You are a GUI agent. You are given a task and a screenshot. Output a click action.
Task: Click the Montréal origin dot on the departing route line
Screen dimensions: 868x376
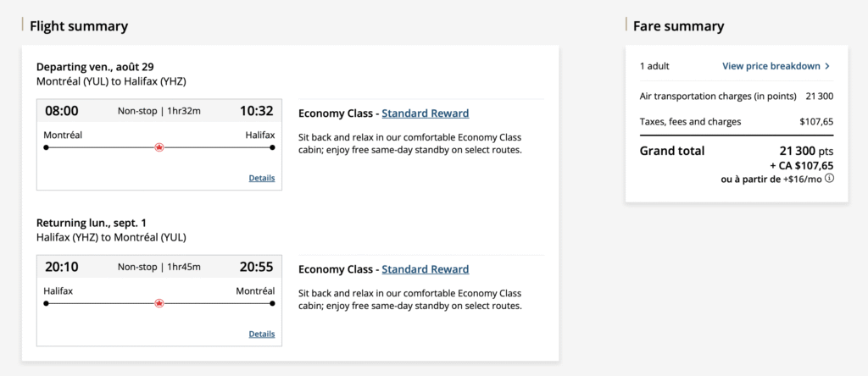point(46,147)
